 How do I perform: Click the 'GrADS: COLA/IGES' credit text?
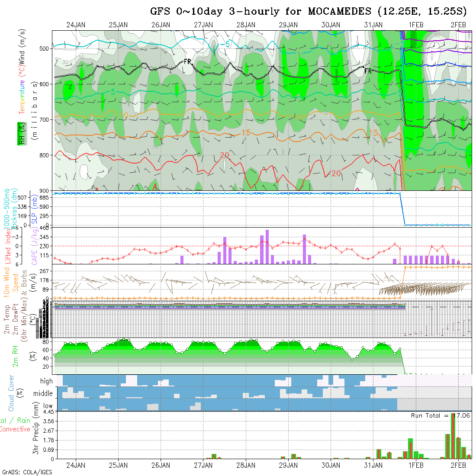[x=27, y=473]
